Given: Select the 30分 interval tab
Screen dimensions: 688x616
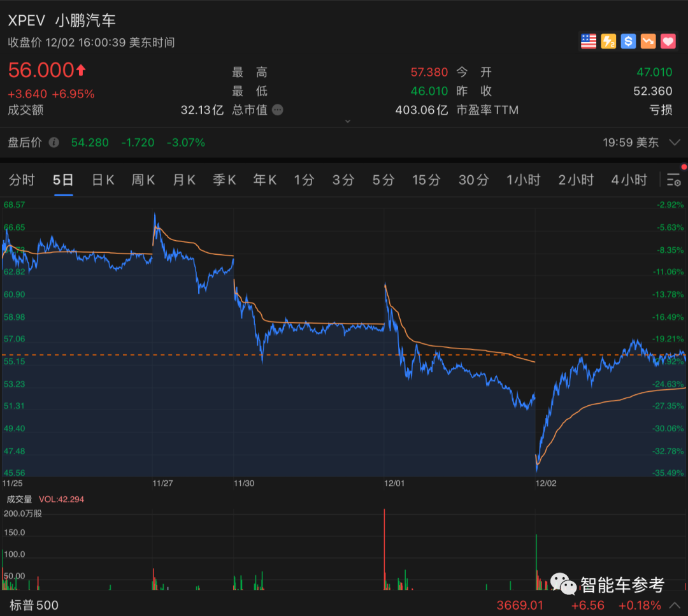Looking at the screenshot, I should (473, 180).
